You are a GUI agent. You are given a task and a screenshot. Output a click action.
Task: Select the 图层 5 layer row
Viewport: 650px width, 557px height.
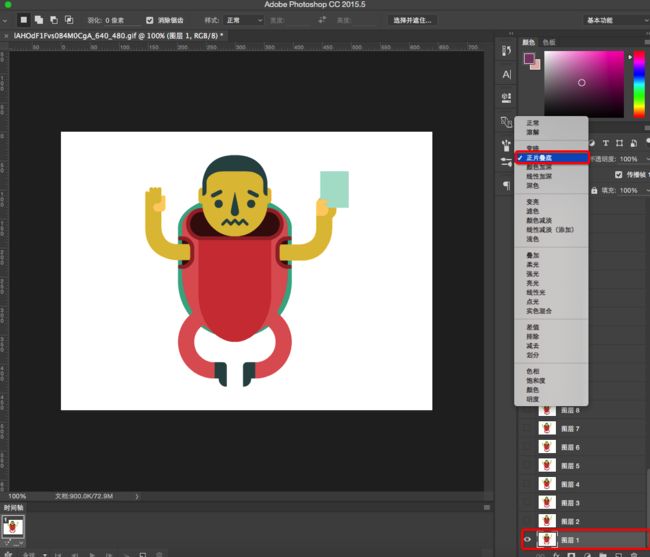584,465
